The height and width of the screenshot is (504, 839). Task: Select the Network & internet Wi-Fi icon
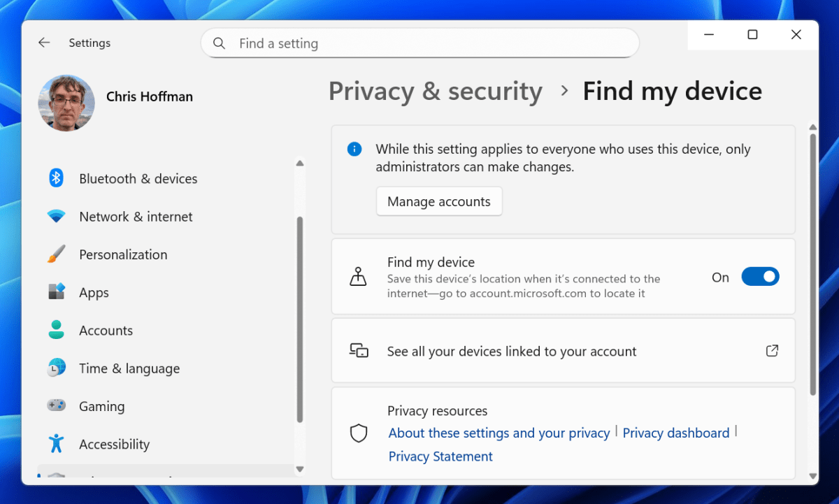[55, 216]
